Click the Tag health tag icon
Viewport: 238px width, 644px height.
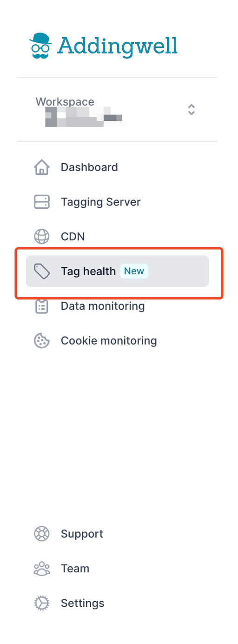(42, 271)
